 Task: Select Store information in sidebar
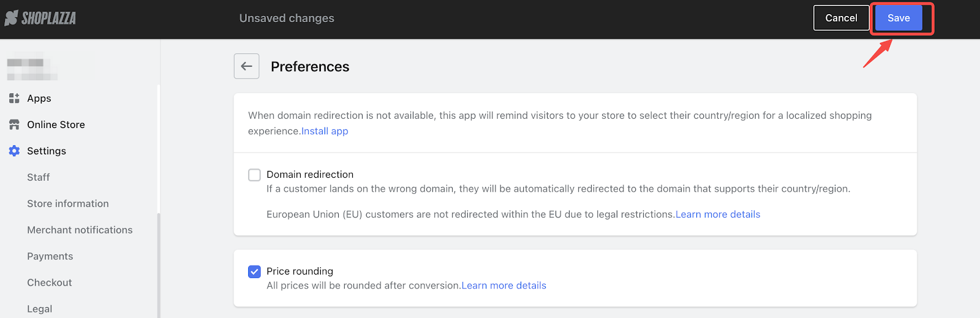[x=68, y=203]
